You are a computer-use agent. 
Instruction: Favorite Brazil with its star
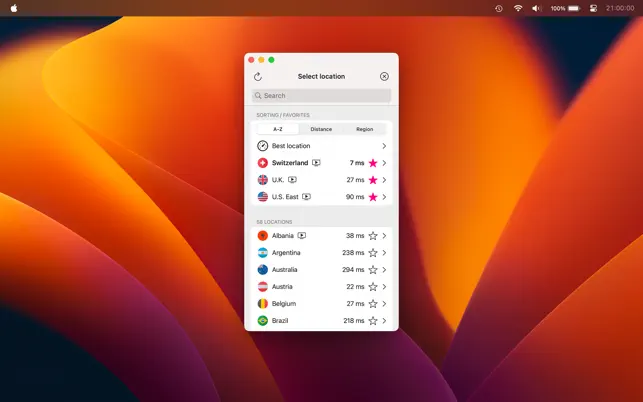click(x=373, y=320)
